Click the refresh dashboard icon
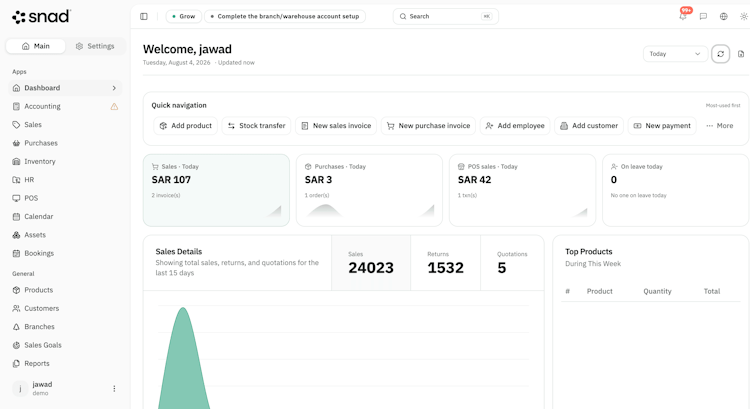The image size is (750, 409). (720, 54)
